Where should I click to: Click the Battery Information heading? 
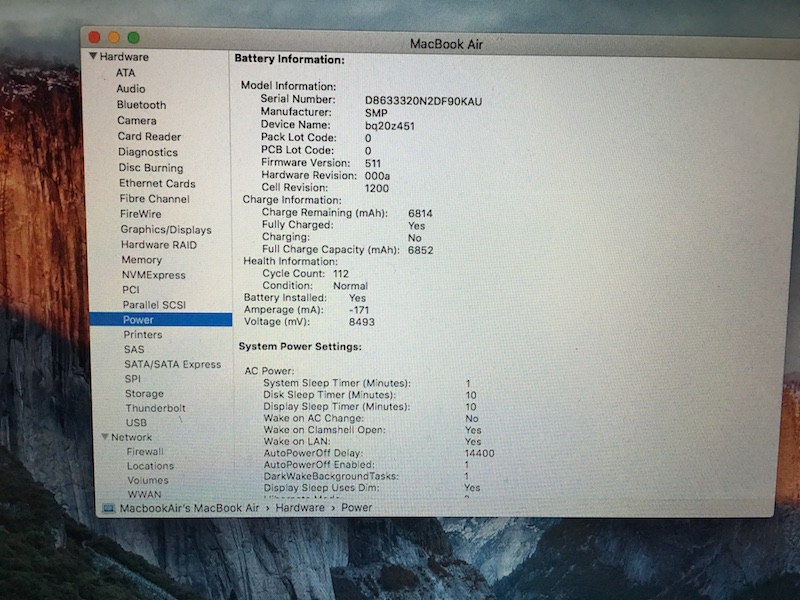point(289,59)
